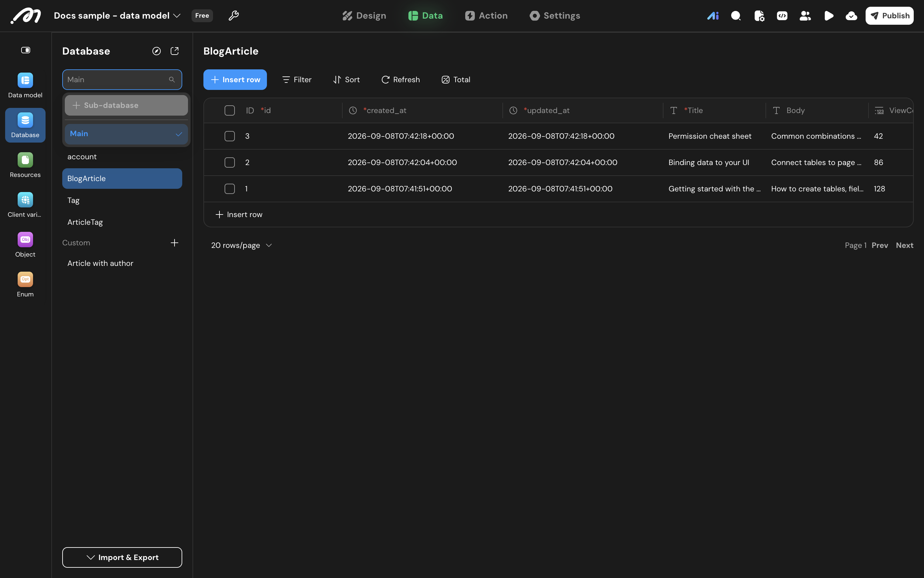Screen dimensions: 924x578
Task: Open the Filter option
Action: click(x=297, y=80)
